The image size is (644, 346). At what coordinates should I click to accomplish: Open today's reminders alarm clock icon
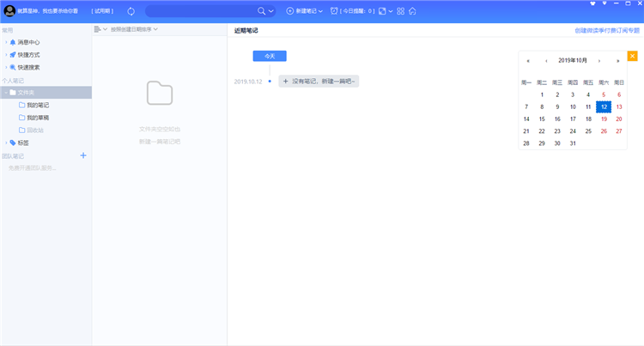tap(334, 11)
